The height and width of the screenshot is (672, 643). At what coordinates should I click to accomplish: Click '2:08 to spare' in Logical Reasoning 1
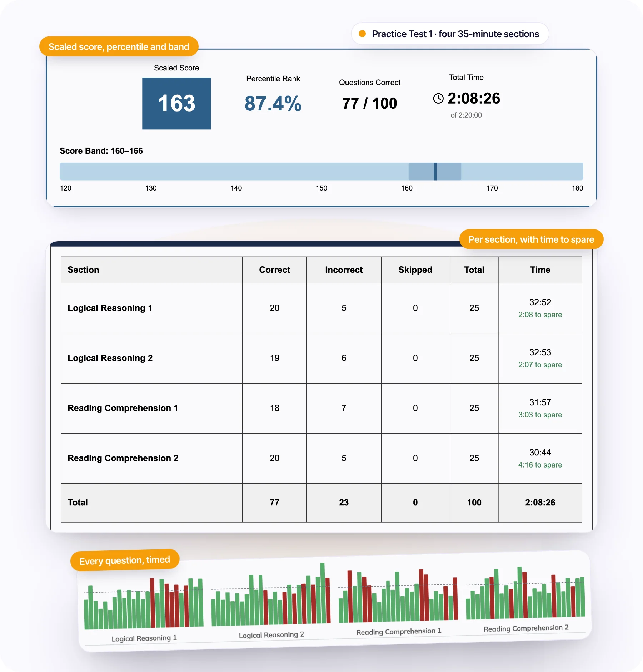(x=540, y=315)
